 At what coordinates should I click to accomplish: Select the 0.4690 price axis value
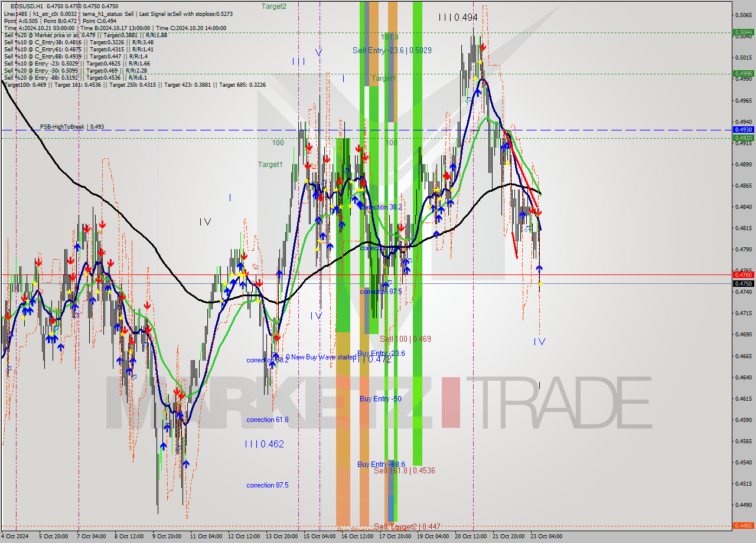tap(742, 334)
